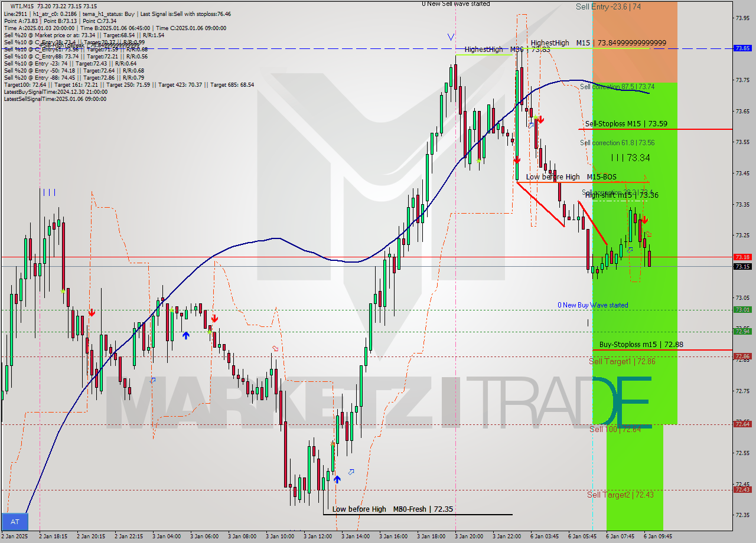
Task: Click the 72.94 green price label on axis
Action: (742, 331)
